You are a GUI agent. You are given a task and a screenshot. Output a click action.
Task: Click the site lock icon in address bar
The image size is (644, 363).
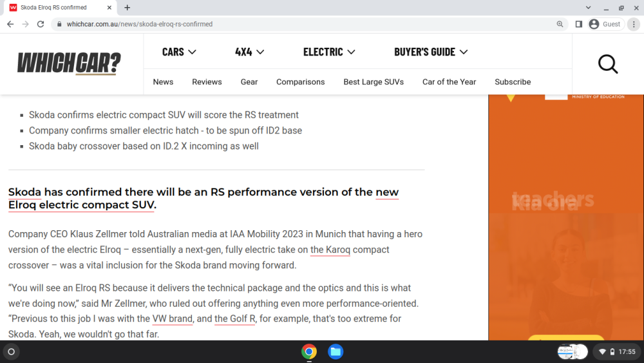coord(59,25)
